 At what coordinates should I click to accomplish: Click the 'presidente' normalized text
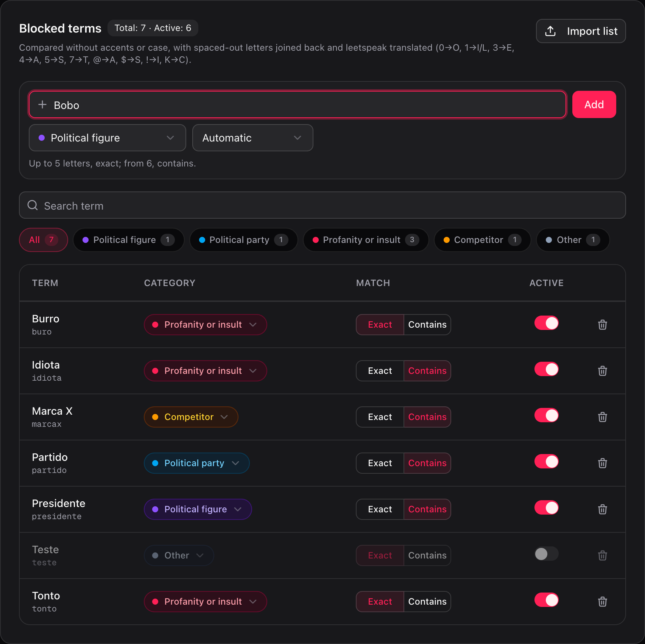tap(57, 516)
